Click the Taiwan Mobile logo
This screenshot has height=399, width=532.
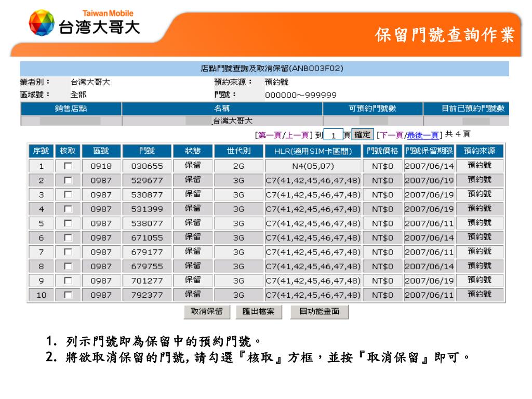point(84,23)
